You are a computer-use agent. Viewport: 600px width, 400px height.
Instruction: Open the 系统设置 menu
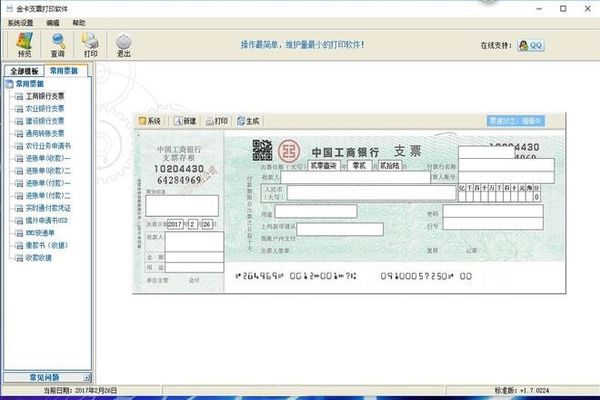pyautogui.click(x=21, y=21)
